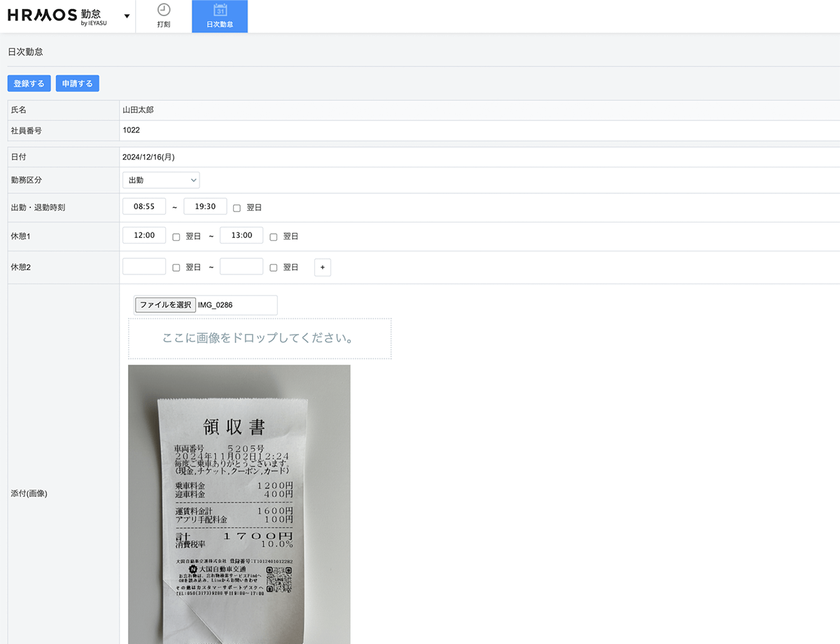Toggle 翌日 checkbox after 休憩1 start time
840x644 pixels.
point(176,237)
